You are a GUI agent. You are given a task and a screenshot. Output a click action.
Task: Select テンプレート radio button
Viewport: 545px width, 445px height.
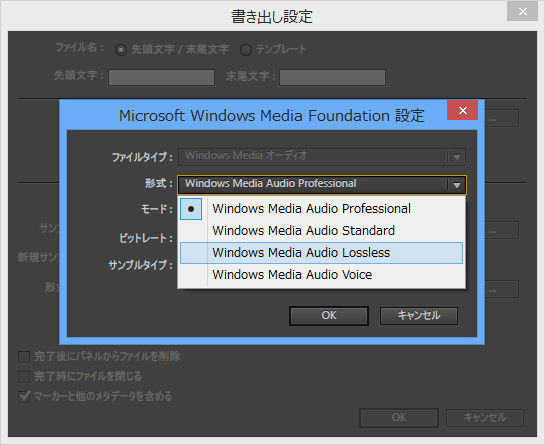pyautogui.click(x=246, y=50)
